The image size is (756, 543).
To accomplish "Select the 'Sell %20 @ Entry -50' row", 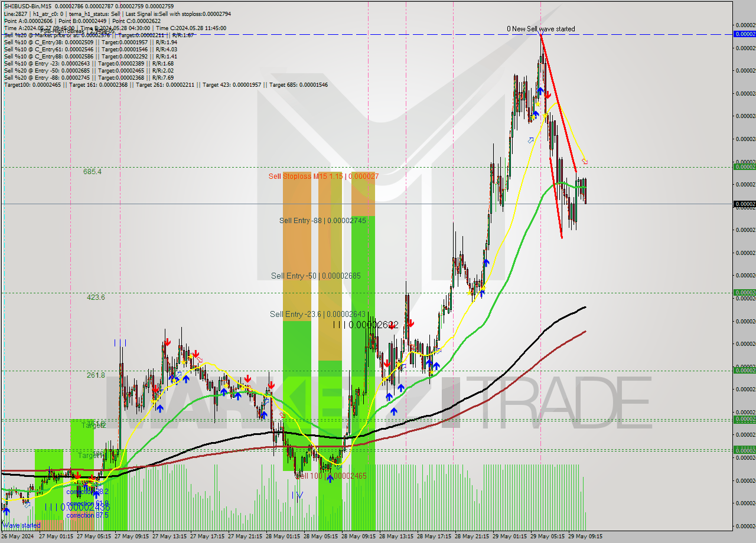I will pyautogui.click(x=89, y=70).
